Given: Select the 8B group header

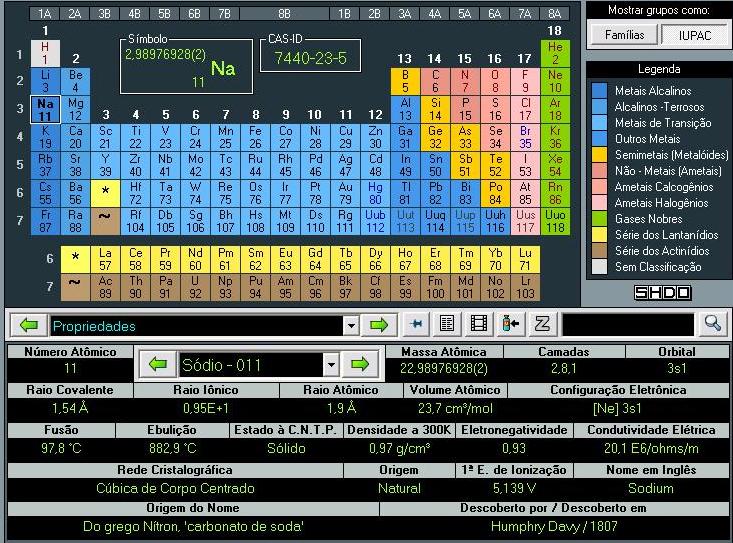Looking at the screenshot, I should pos(284,14).
